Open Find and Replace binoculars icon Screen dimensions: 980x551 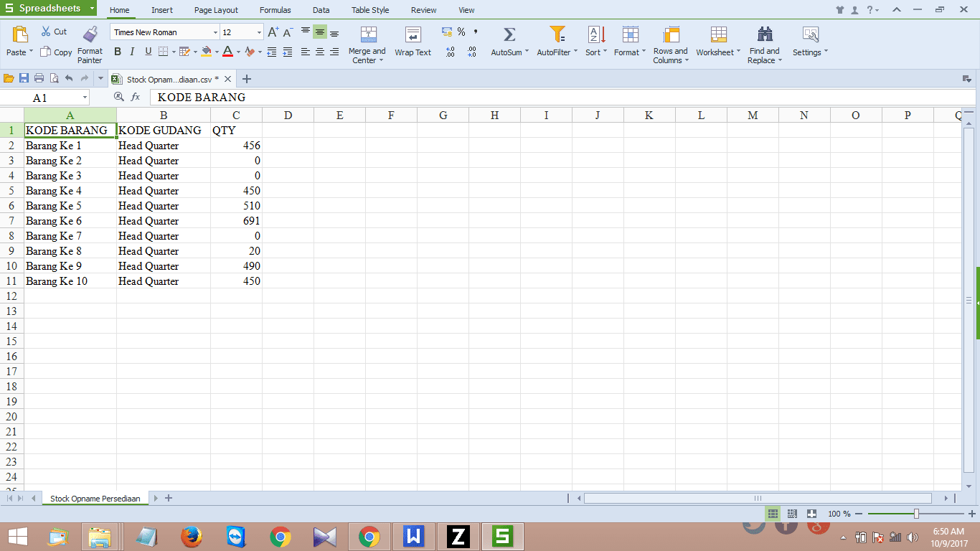765,34
